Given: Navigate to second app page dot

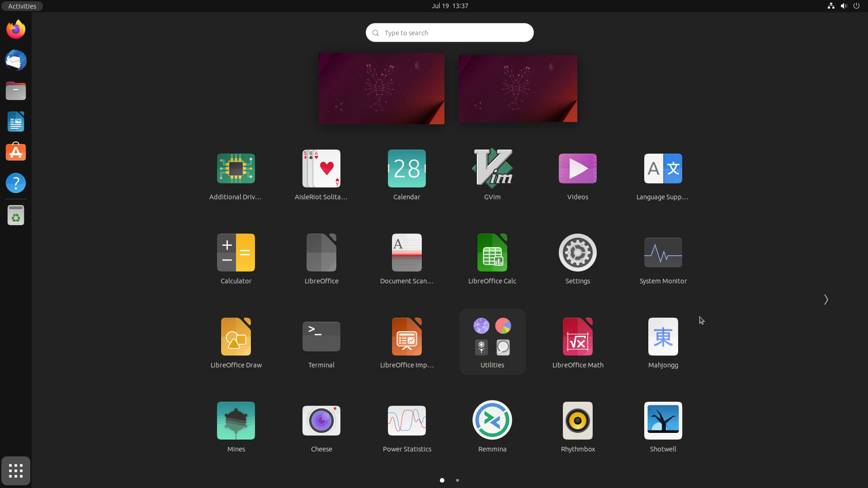Looking at the screenshot, I should 458,480.
